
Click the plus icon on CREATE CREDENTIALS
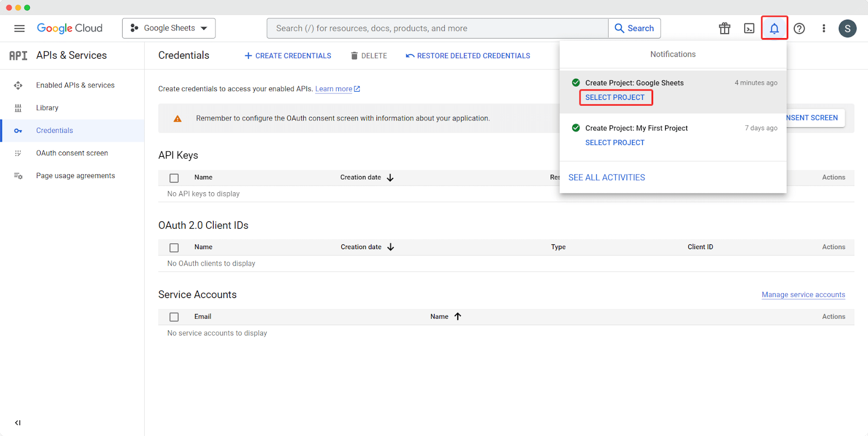[x=248, y=56]
